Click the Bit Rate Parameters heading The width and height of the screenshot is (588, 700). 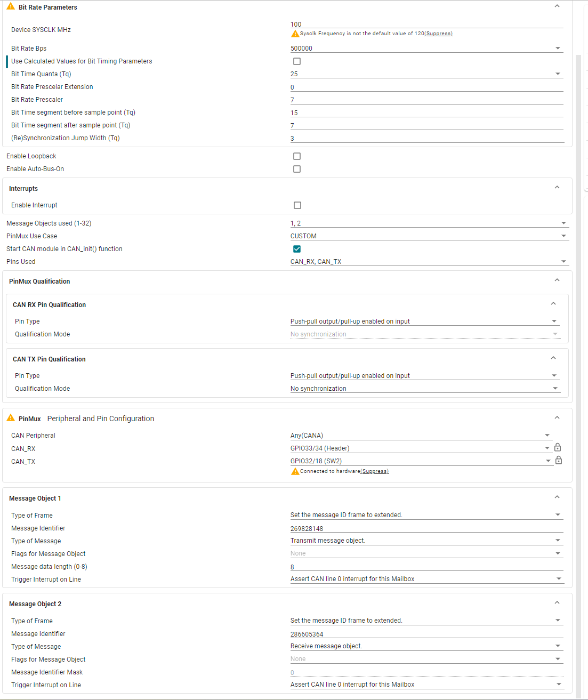(48, 7)
